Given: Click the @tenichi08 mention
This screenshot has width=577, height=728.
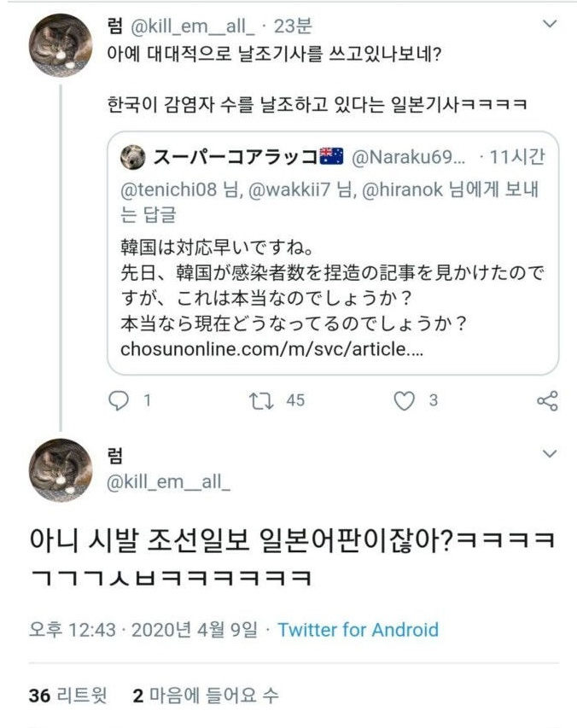Looking at the screenshot, I should (x=170, y=190).
